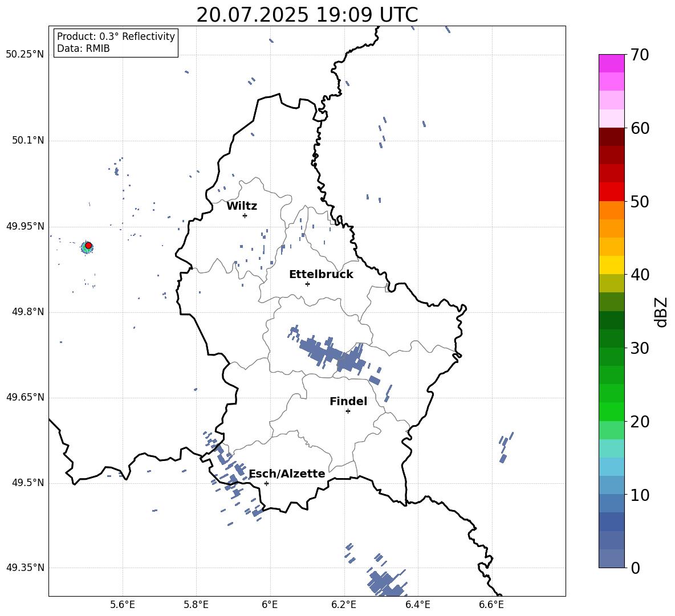Click the red radar location dot
This screenshot has width=675, height=616.
point(88,246)
